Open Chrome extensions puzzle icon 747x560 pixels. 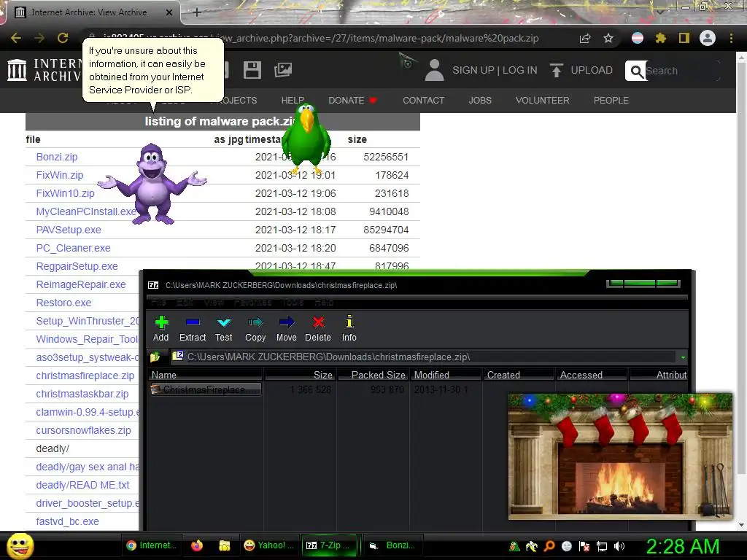tap(660, 38)
